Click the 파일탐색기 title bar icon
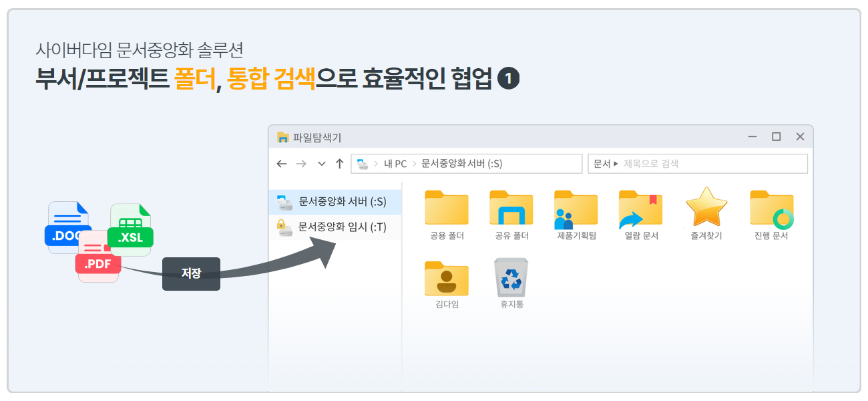The width and height of the screenshot is (868, 401). coord(283,138)
